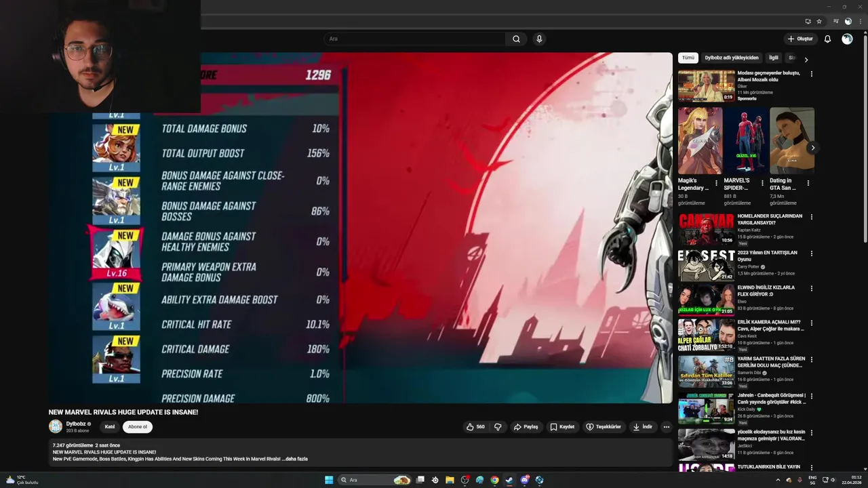The height and width of the screenshot is (488, 868).
Task: Subscribe using the Abone ol button
Action: coord(138,427)
